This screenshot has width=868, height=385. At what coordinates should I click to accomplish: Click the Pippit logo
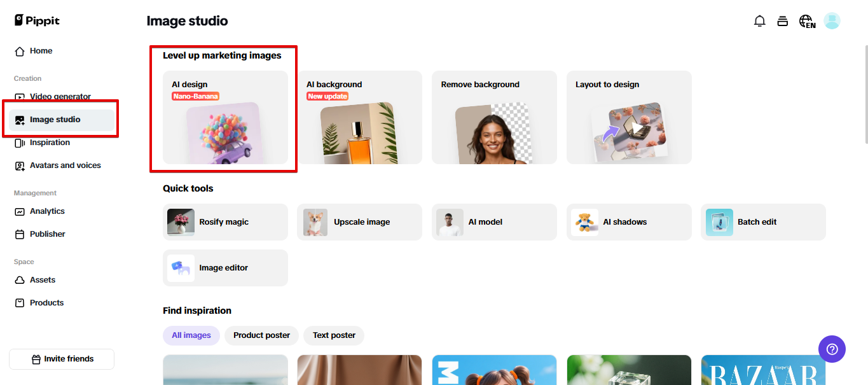point(37,20)
